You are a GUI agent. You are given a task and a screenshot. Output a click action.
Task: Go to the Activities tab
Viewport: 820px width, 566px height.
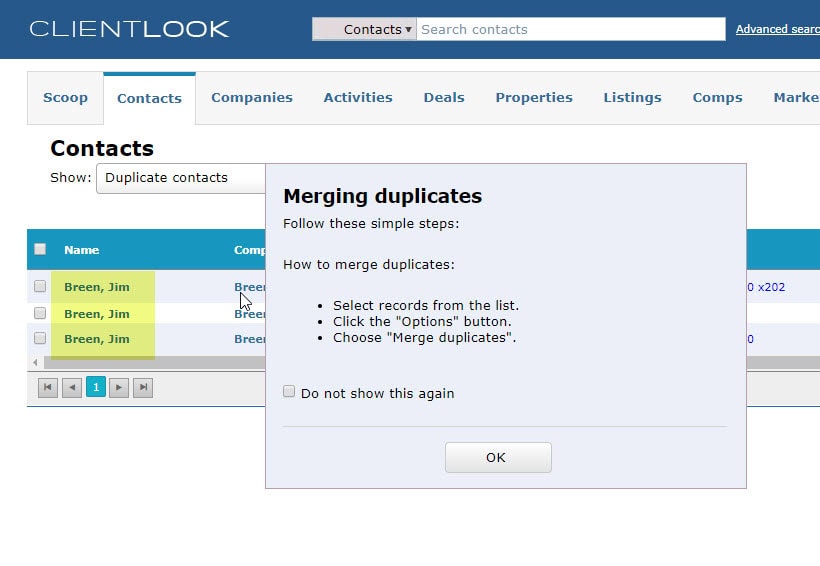tap(358, 98)
